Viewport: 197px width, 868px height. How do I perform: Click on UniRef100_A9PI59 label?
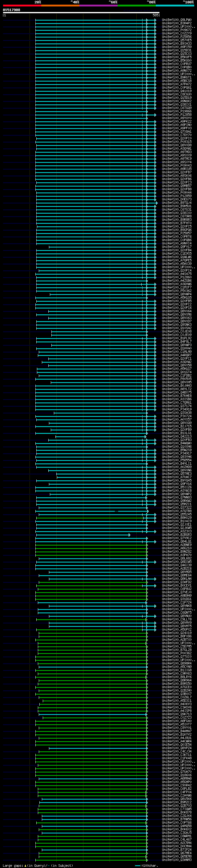click(x=177, y=47)
